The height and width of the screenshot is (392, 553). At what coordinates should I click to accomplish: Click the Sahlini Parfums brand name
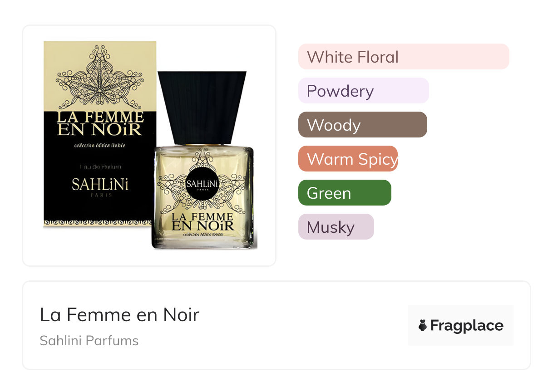(89, 341)
